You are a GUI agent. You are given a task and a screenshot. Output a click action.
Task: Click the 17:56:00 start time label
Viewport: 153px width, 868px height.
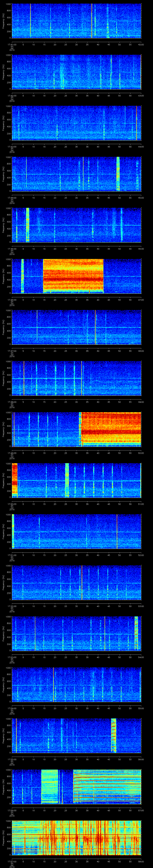(12, 810)
